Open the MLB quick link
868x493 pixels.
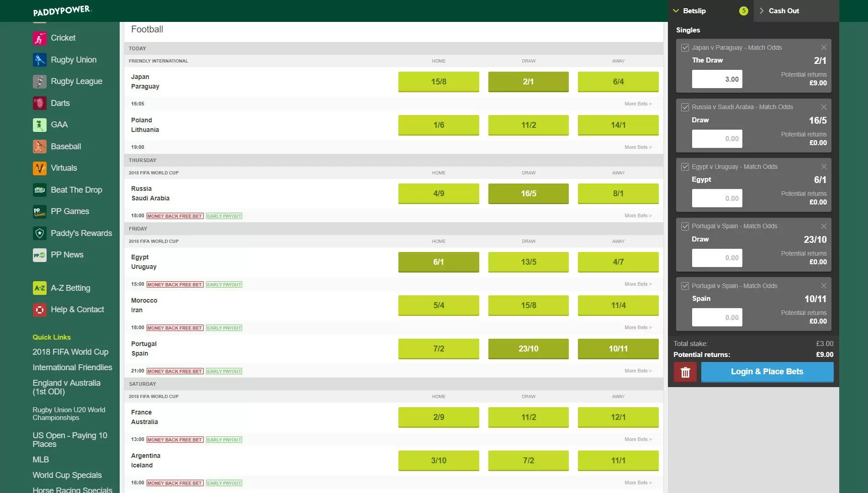click(41, 460)
